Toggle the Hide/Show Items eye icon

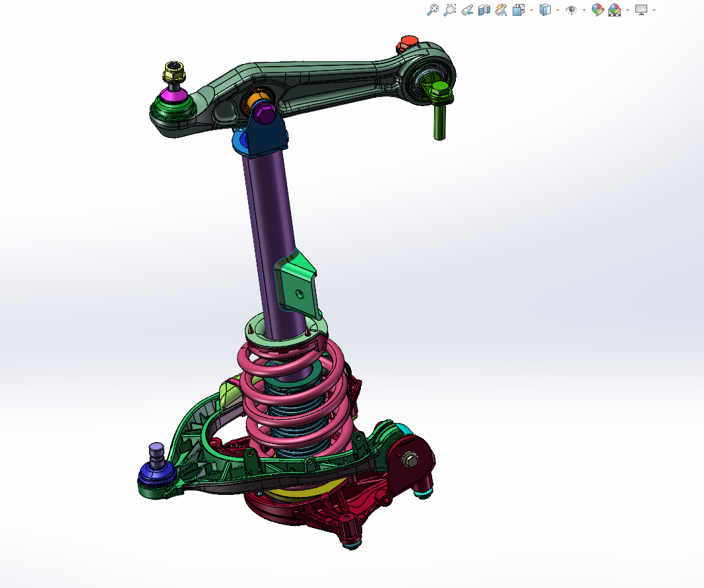(571, 10)
